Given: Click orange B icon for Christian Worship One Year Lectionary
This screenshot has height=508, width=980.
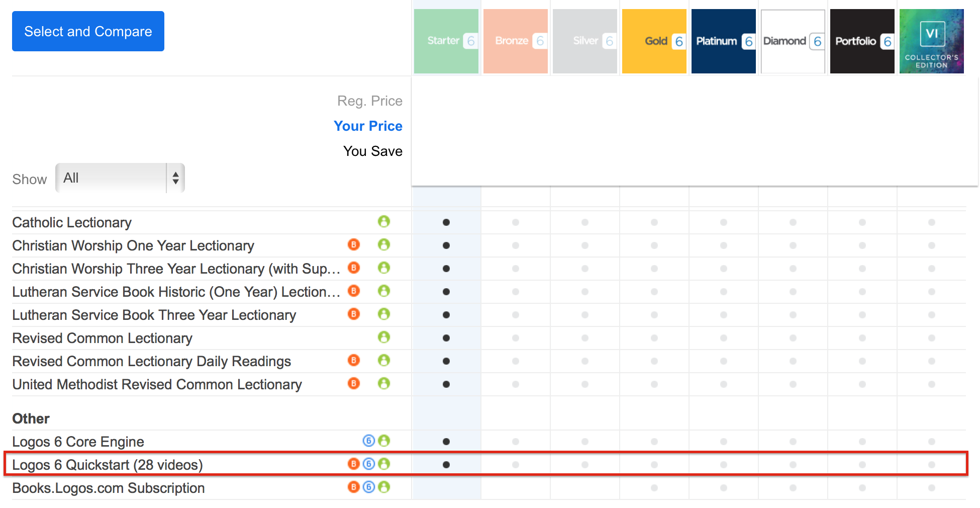Looking at the screenshot, I should pos(354,244).
